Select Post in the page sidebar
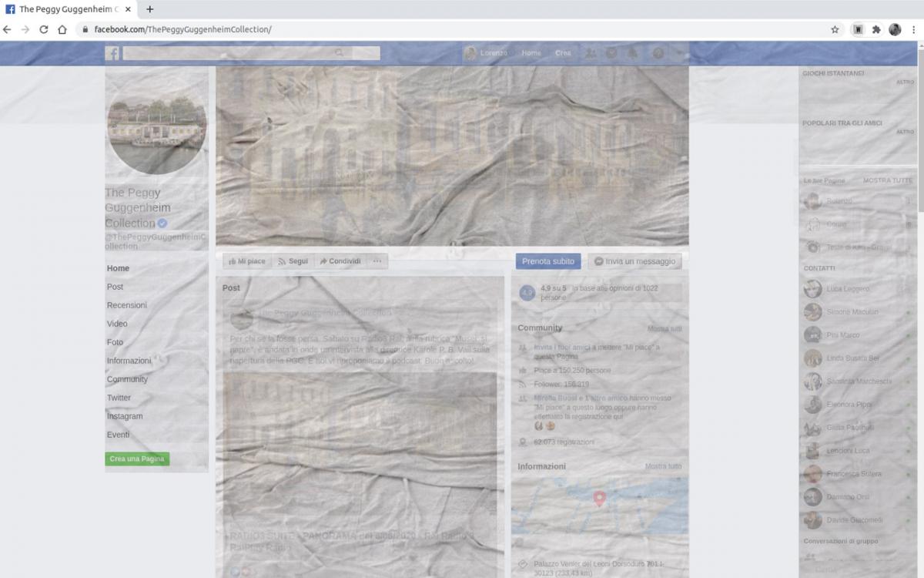 click(115, 287)
